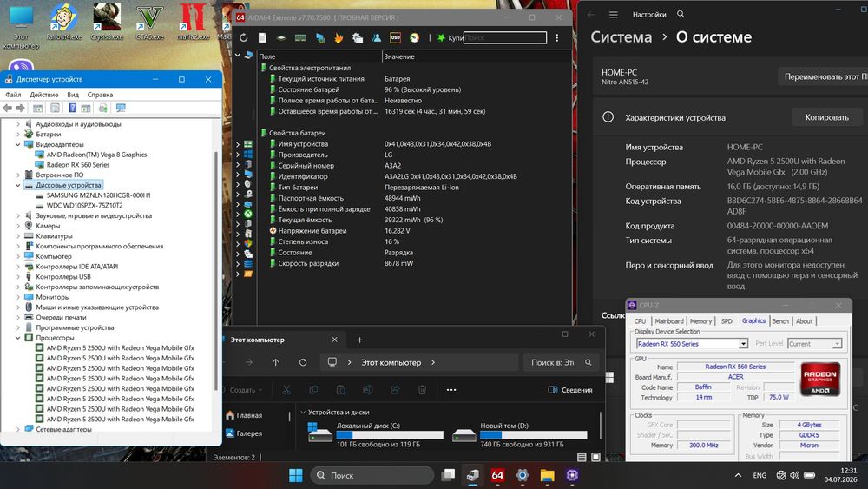Click AIDA64 round benchmark gauge icon
Screen dimensions: 868x489
coord(414,37)
